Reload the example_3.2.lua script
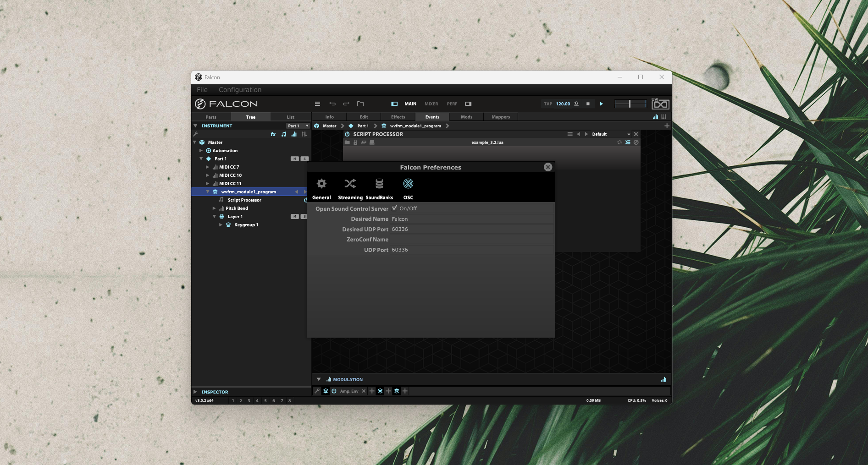The height and width of the screenshot is (465, 868). click(619, 142)
